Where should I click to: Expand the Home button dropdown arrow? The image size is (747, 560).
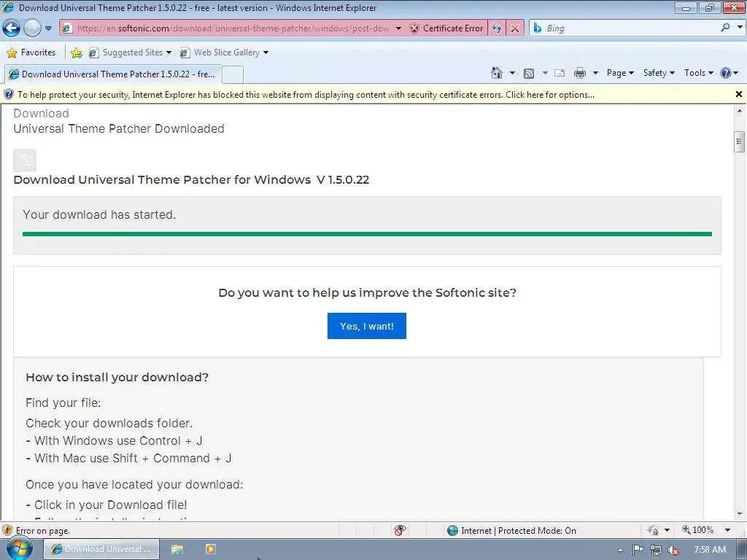click(x=512, y=73)
